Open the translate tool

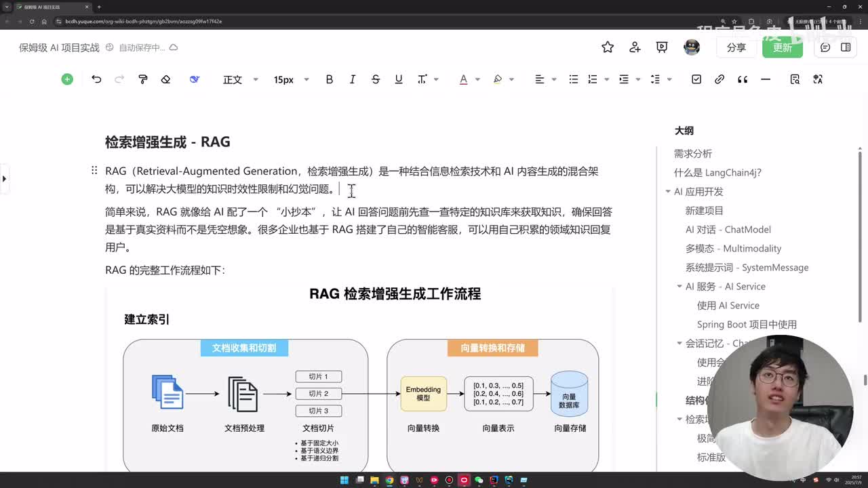coord(818,79)
